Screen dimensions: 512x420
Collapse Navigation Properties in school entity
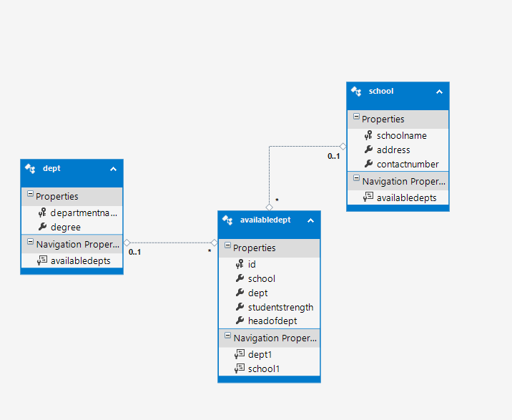pos(356,179)
